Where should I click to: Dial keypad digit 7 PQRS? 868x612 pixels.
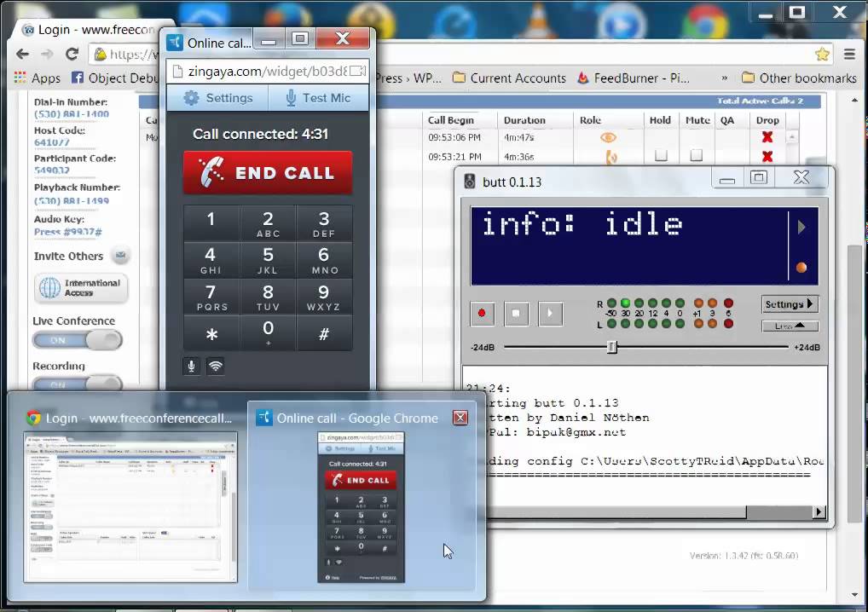(211, 297)
